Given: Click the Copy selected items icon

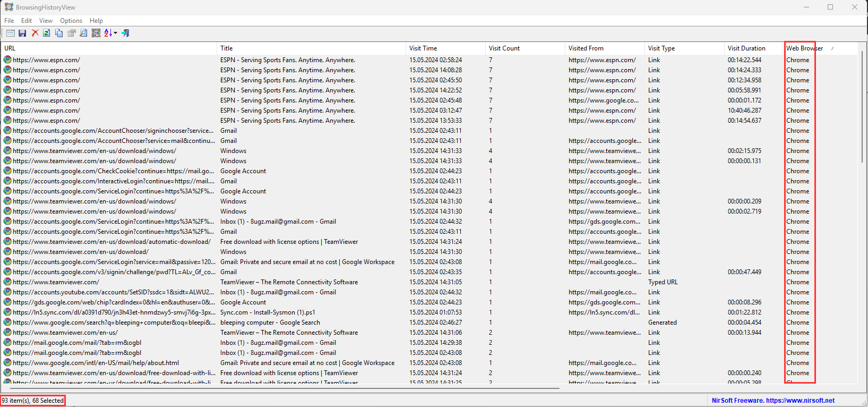Looking at the screenshot, I should (x=59, y=33).
